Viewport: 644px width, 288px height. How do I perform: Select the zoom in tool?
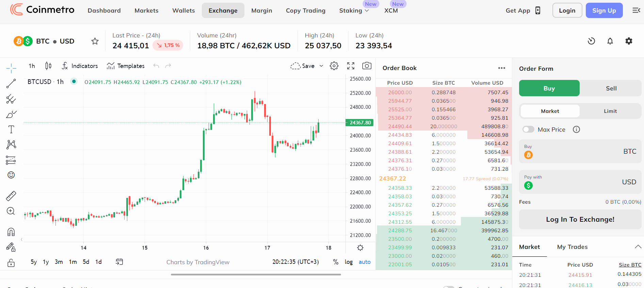point(11,211)
